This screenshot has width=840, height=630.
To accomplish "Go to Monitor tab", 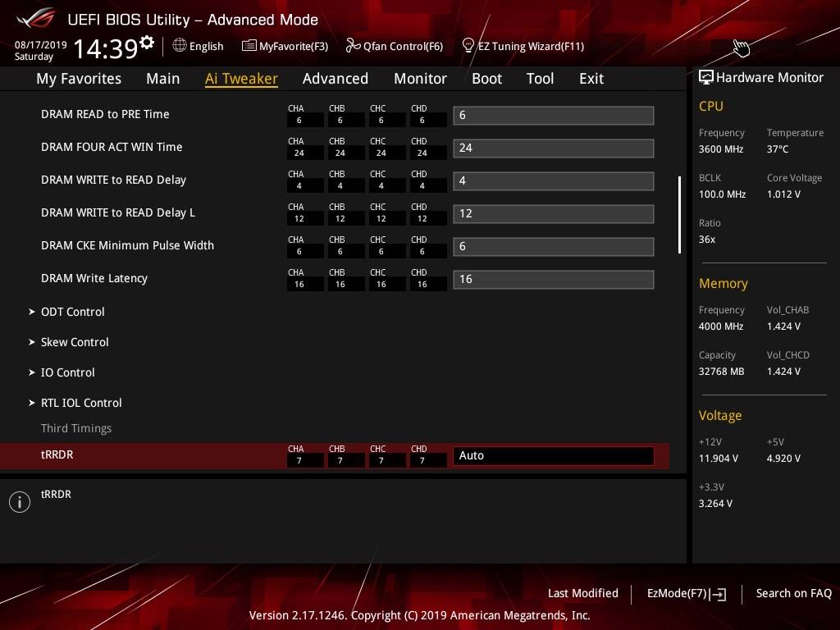I will pos(421,79).
